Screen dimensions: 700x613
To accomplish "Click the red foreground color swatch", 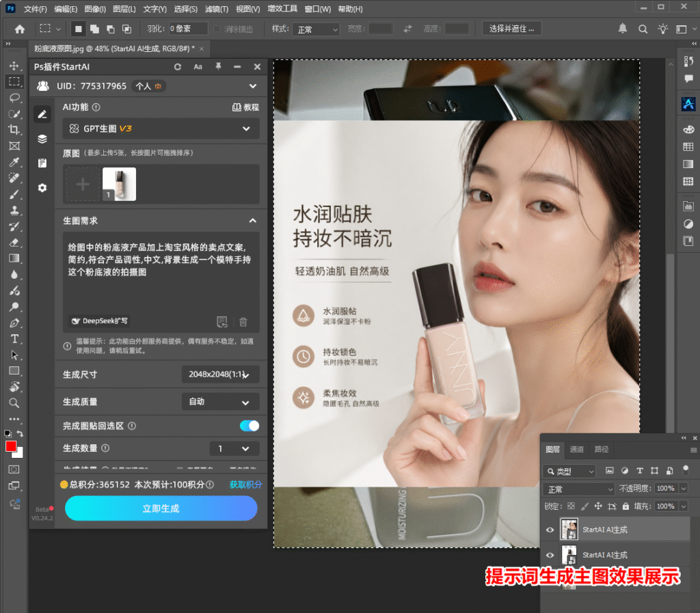I will pyautogui.click(x=11, y=446).
